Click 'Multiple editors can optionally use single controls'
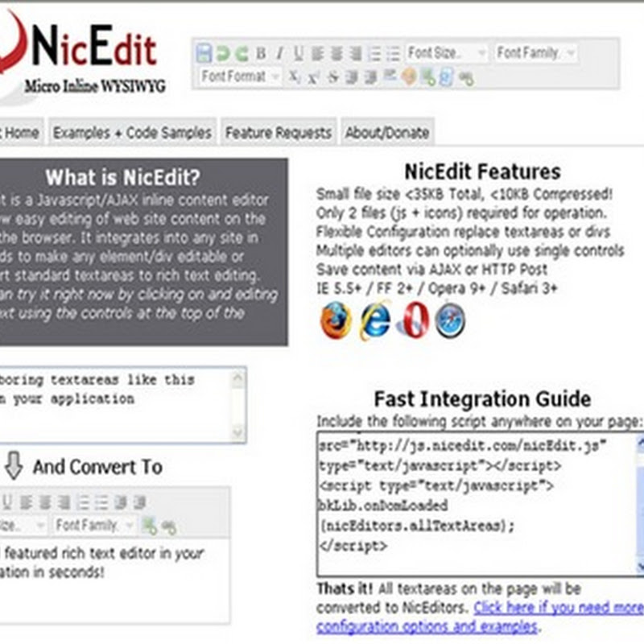The width and height of the screenshot is (644, 644). 470,250
